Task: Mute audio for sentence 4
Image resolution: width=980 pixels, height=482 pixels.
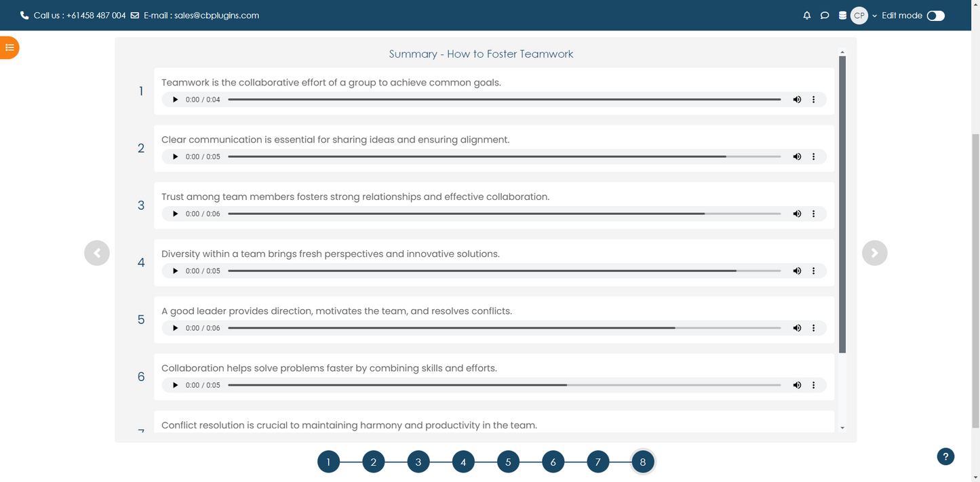Action: click(x=797, y=271)
